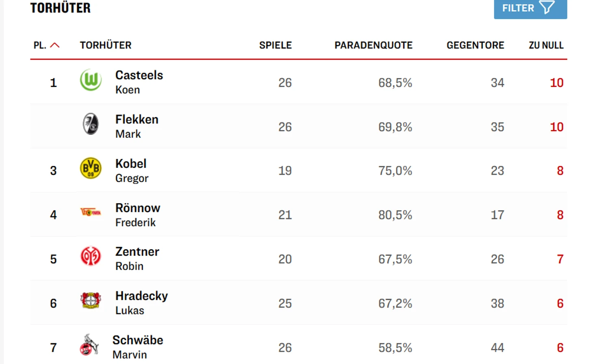Toggle sort arrow next to PL.
Image resolution: width=593 pixels, height=364 pixels.
(x=55, y=45)
